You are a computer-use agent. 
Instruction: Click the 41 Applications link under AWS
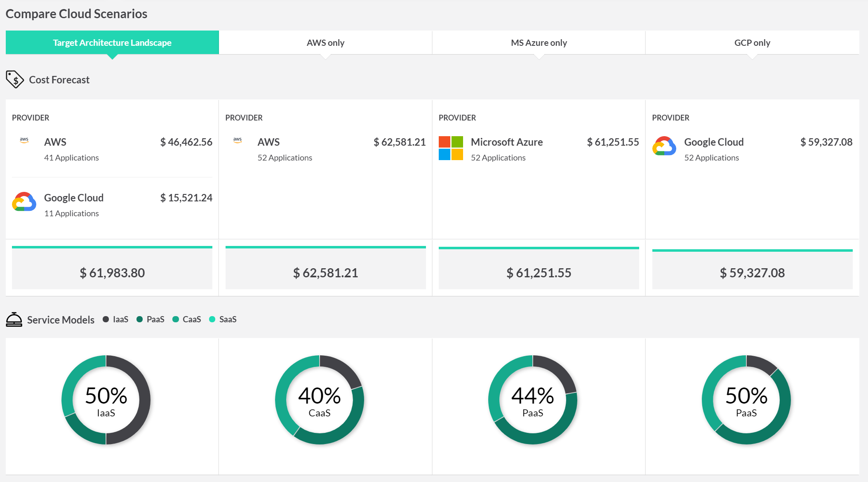coord(71,158)
